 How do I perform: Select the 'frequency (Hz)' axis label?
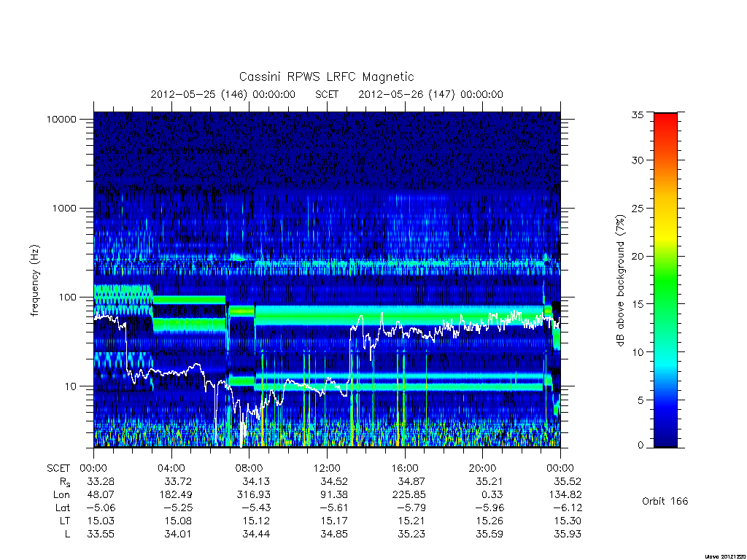[x=35, y=281]
